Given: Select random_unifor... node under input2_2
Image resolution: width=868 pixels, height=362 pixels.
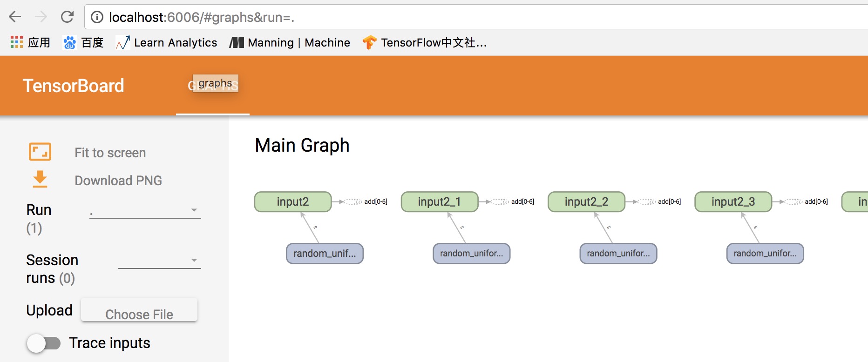Looking at the screenshot, I should [618, 254].
